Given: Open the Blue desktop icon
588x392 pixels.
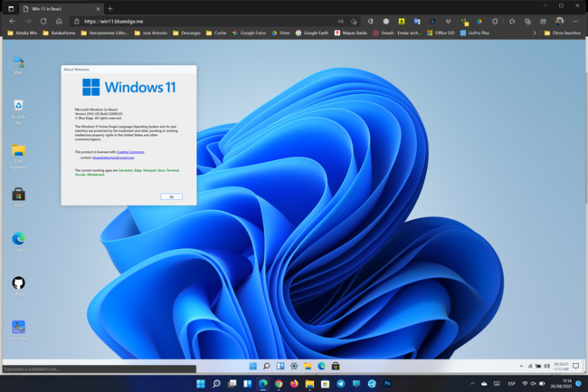Looking at the screenshot, I should 18,64.
